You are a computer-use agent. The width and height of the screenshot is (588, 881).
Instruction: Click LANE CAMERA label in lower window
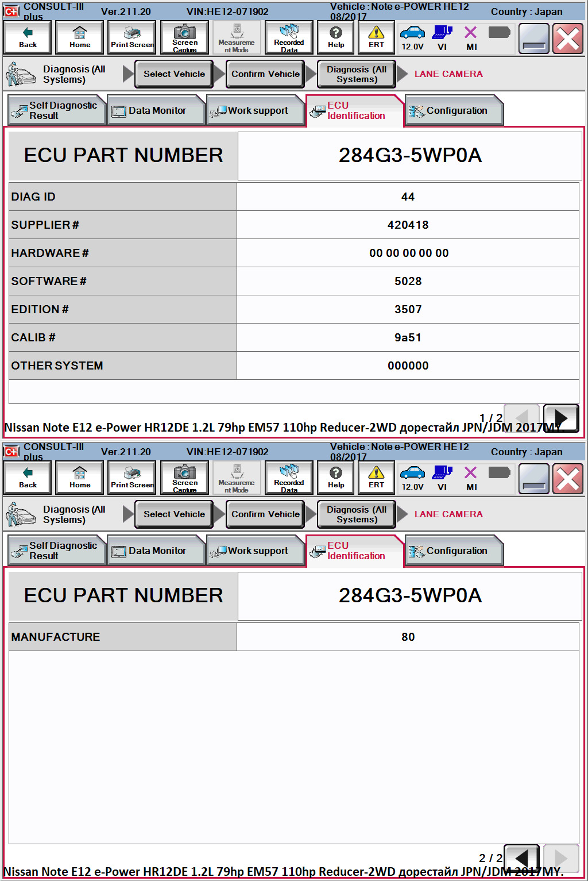448,514
